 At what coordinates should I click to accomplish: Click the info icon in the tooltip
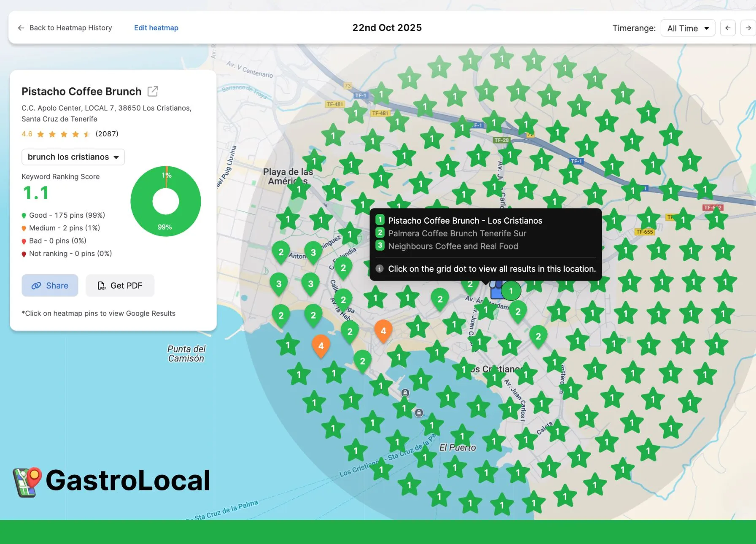(379, 268)
